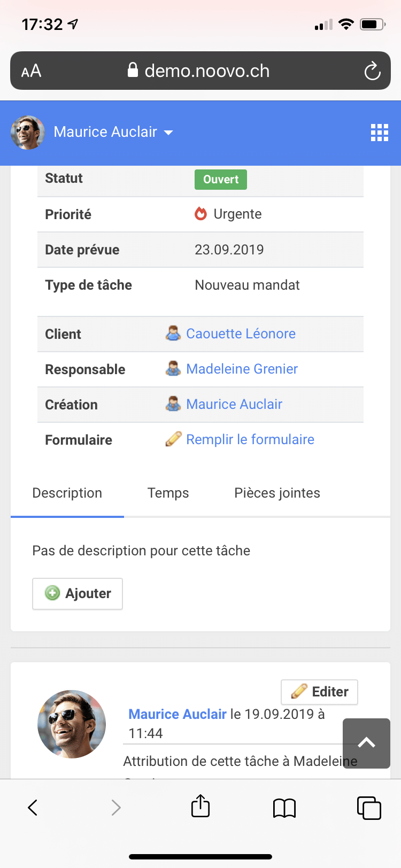Open client Caouette Léonore link

241,334
